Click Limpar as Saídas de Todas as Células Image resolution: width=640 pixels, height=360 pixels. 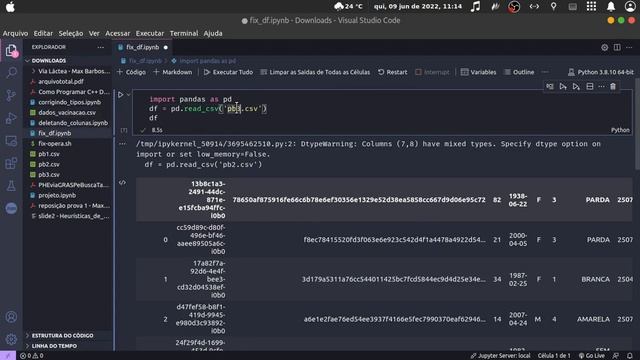315,72
